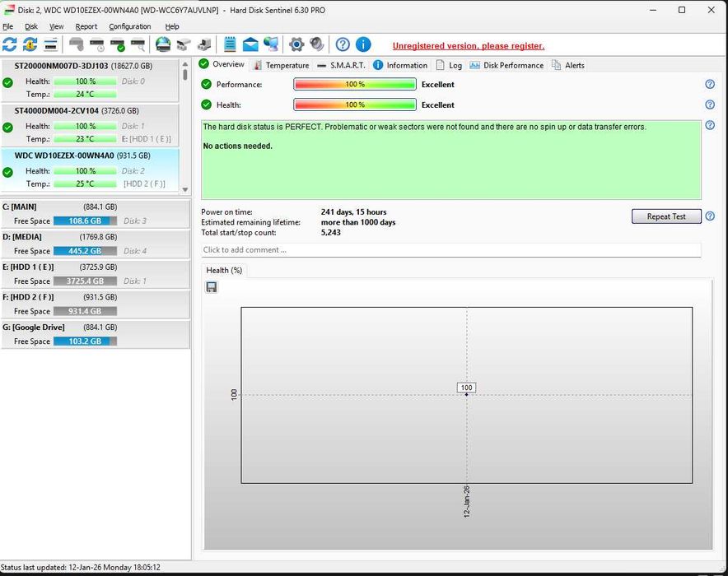
Task: Select the C: [MAIN] volume
Action: tap(96, 214)
